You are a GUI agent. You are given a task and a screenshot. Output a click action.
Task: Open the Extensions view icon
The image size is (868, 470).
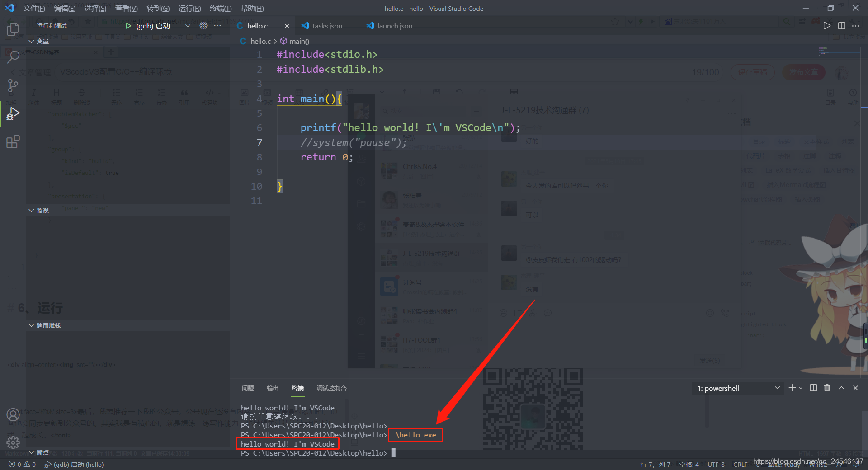pos(13,142)
